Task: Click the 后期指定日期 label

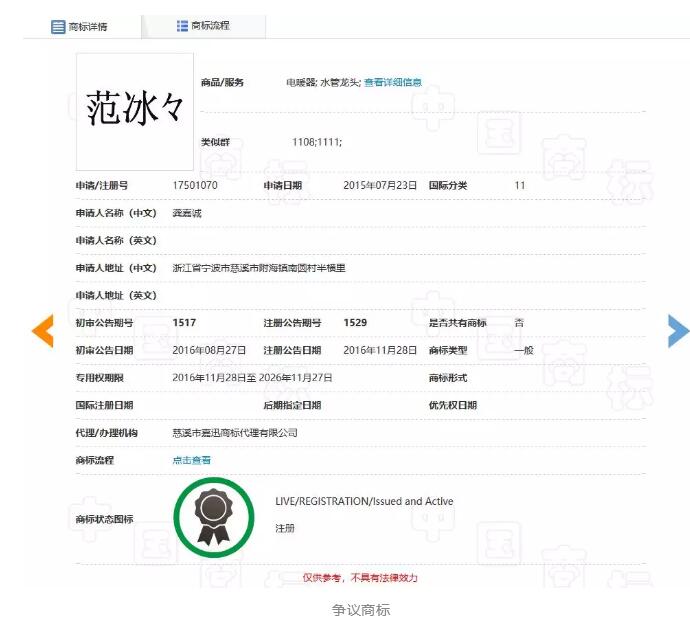Action: click(x=292, y=405)
